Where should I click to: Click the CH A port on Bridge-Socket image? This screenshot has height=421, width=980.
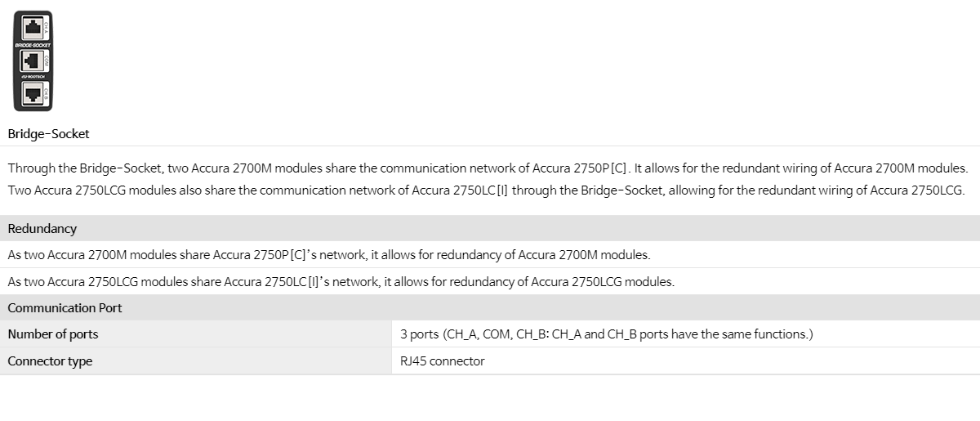coord(33,28)
